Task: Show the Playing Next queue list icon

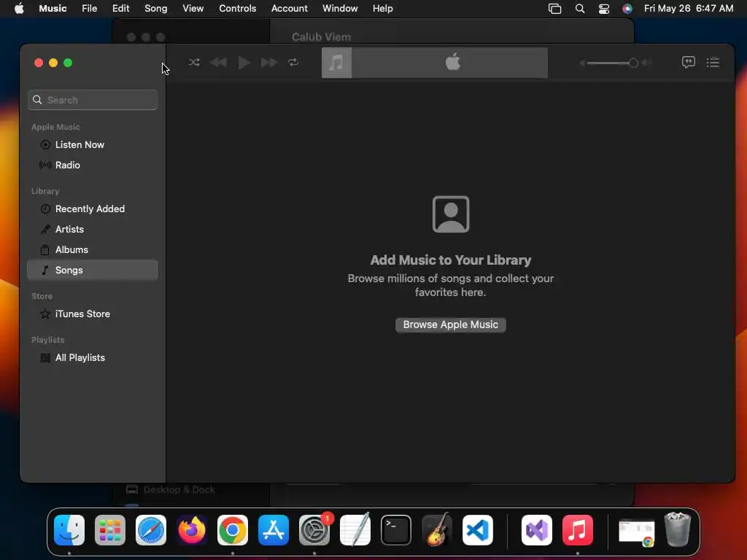Action: 713,63
